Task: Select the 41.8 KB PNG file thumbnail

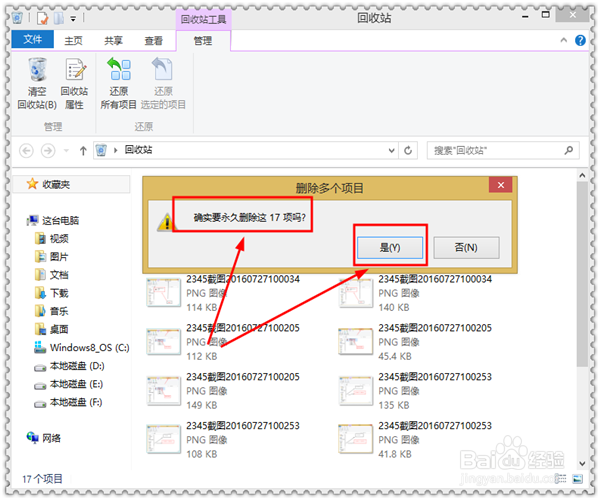Action: coord(356,439)
